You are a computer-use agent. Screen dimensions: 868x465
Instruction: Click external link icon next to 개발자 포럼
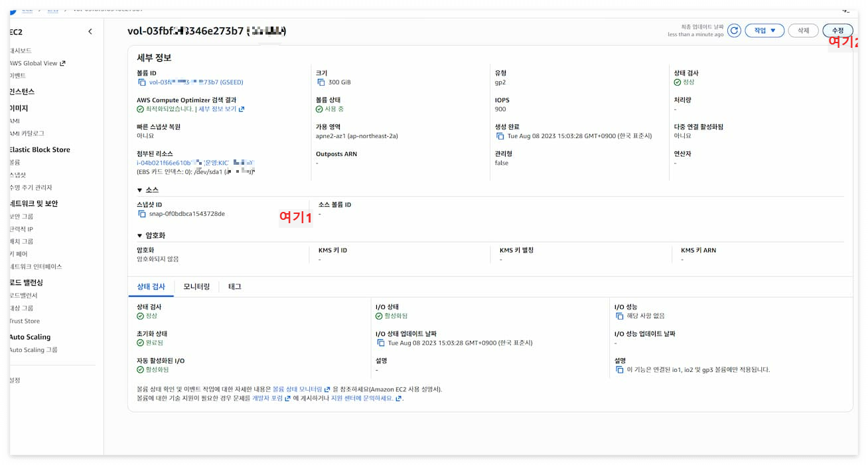(288, 400)
